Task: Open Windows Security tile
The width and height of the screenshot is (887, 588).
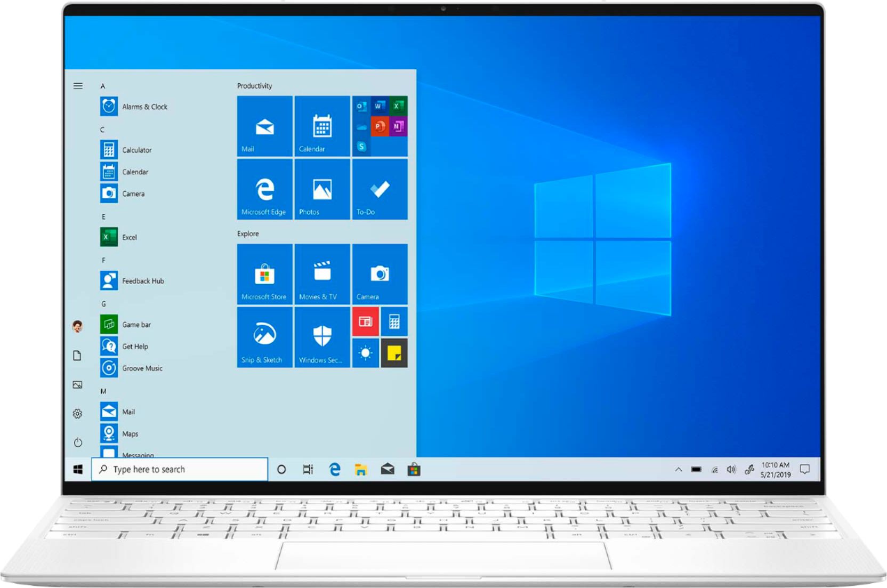Action: pos(322,337)
